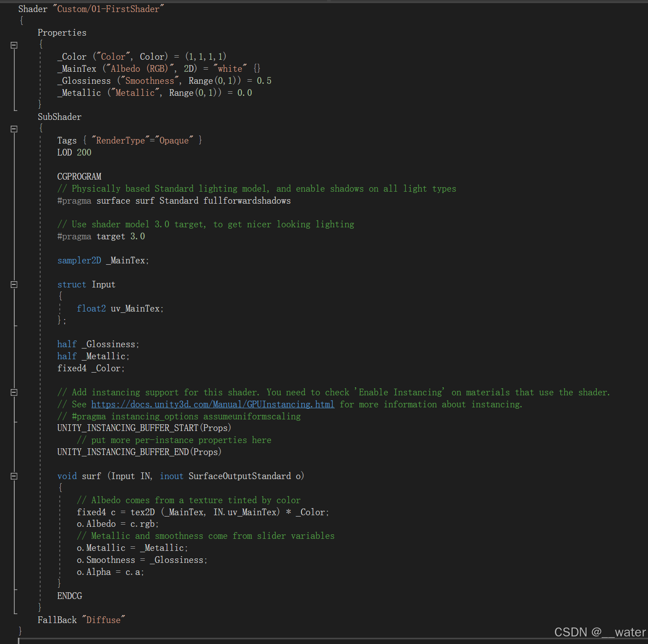Image resolution: width=648 pixels, height=644 pixels.
Task: Collapse the void surf function fold marker
Action: [x=14, y=476]
